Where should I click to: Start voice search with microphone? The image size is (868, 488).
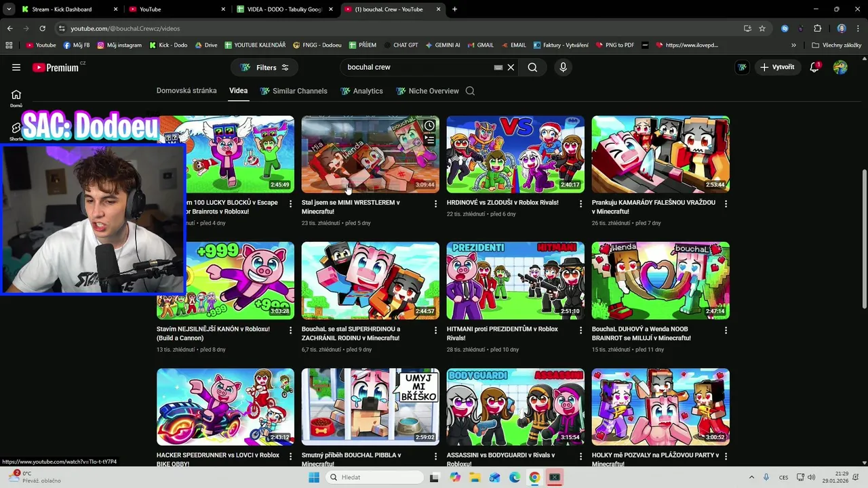pos(563,67)
